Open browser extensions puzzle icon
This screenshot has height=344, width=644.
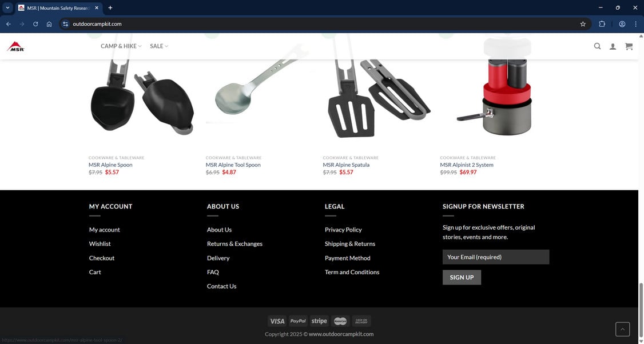[x=602, y=24]
